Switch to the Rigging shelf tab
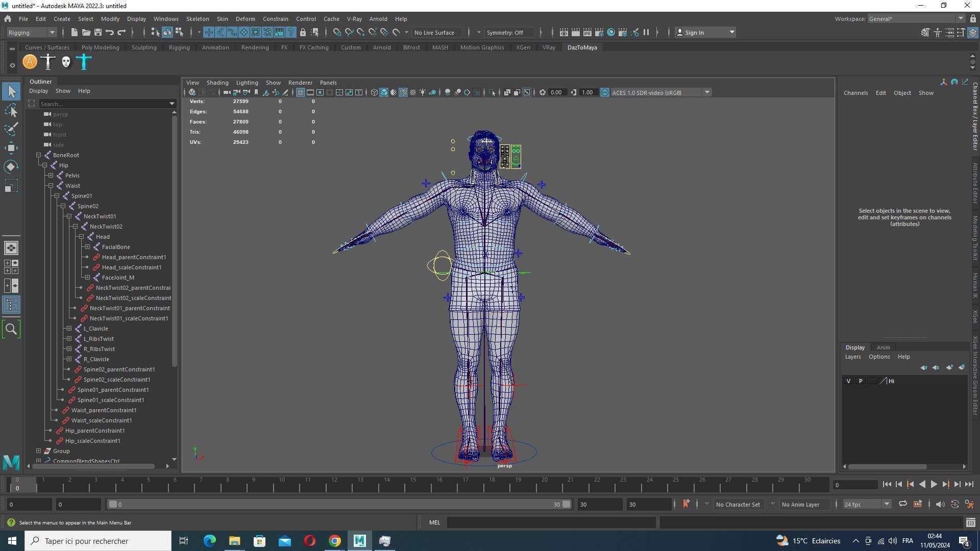 coord(179,47)
